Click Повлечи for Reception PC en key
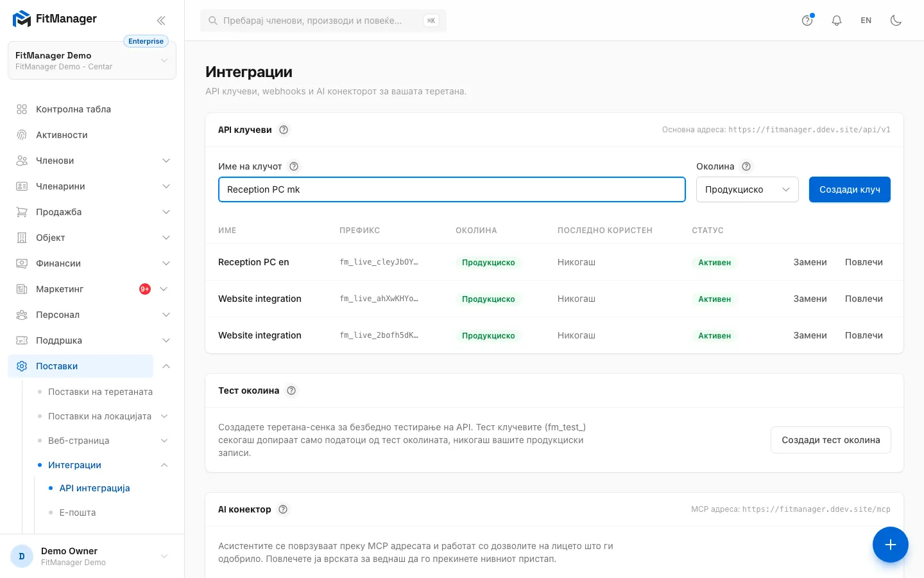The image size is (924, 578). (864, 262)
